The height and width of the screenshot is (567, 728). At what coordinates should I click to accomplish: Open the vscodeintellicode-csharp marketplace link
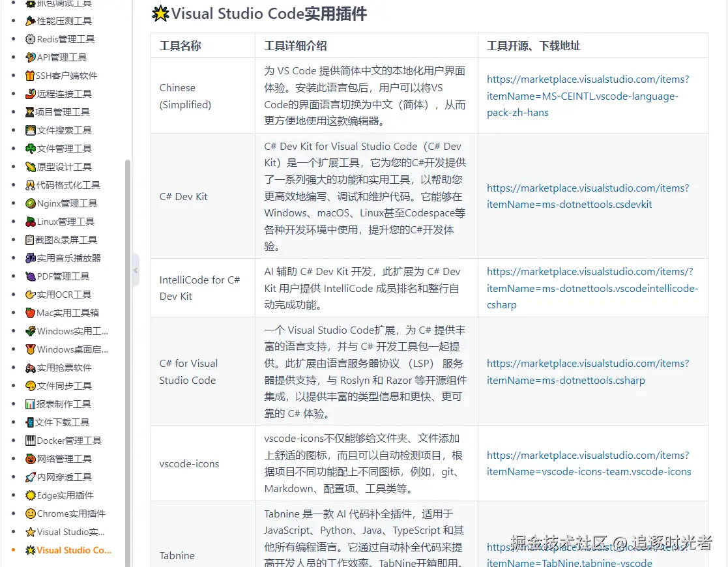coord(592,288)
